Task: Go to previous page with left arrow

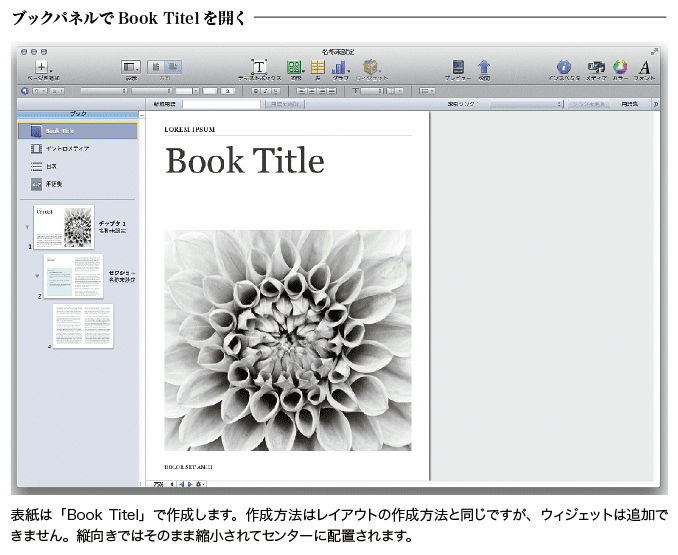Action: tap(182, 485)
